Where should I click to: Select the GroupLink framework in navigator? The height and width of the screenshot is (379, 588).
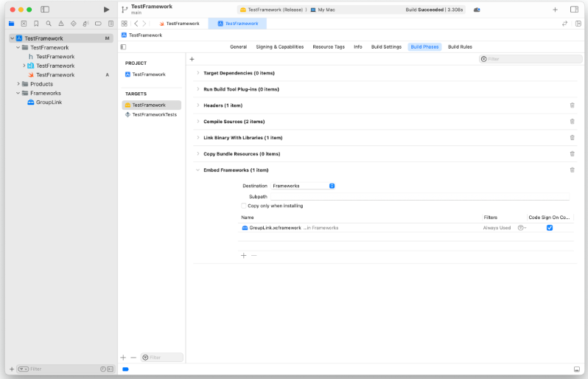48,102
